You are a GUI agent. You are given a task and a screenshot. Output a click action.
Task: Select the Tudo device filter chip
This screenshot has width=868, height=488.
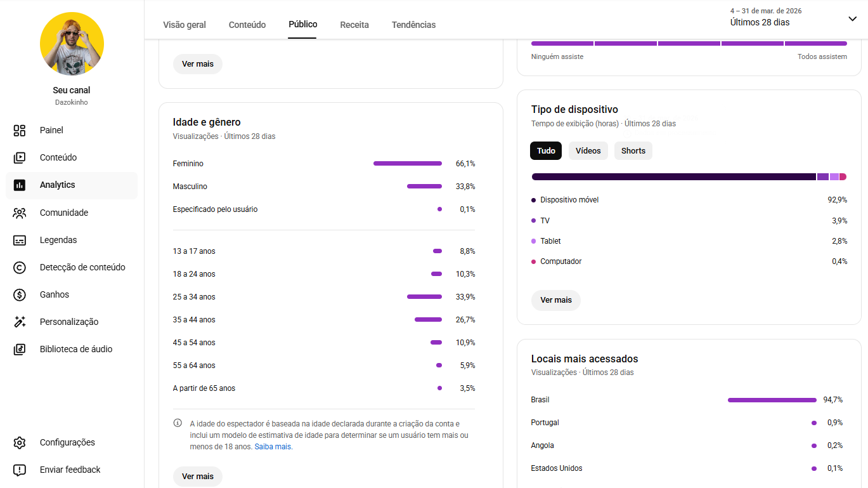pyautogui.click(x=546, y=151)
